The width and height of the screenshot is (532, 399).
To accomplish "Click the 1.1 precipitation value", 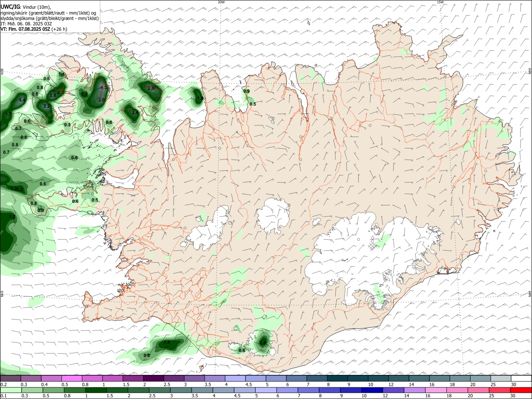I will click(62, 74).
